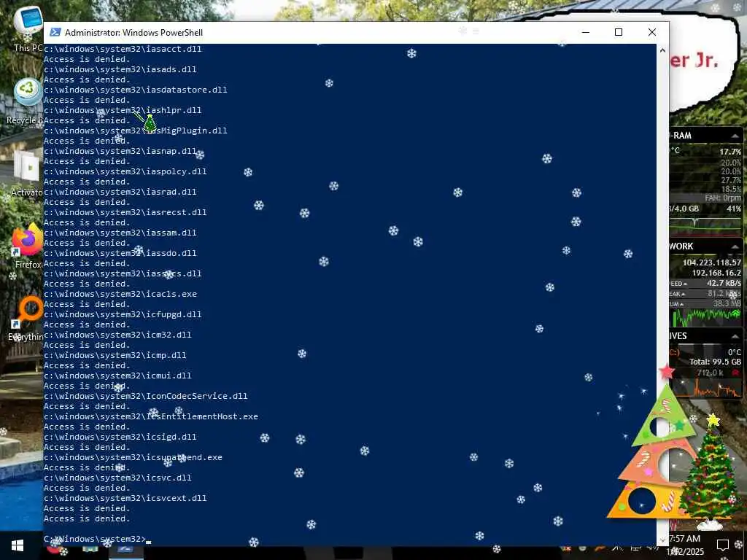Click the network activity graph in gadget

pos(706,317)
